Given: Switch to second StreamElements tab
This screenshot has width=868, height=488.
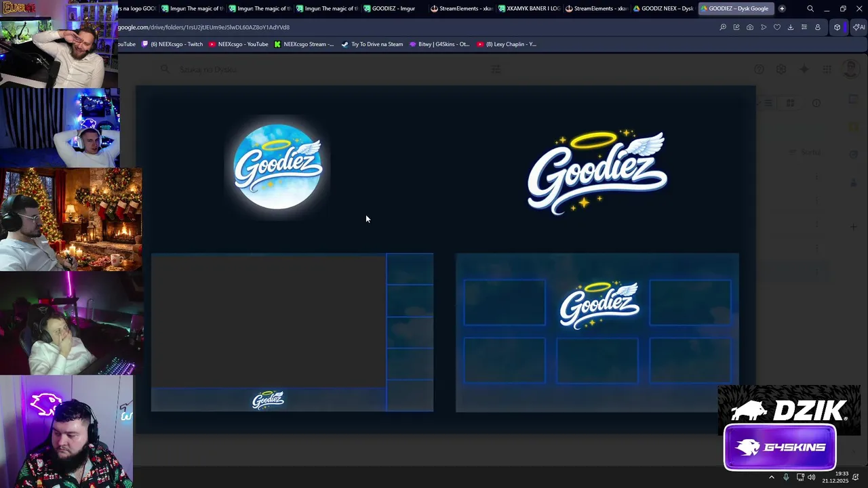Looking at the screenshot, I should click(x=596, y=9).
